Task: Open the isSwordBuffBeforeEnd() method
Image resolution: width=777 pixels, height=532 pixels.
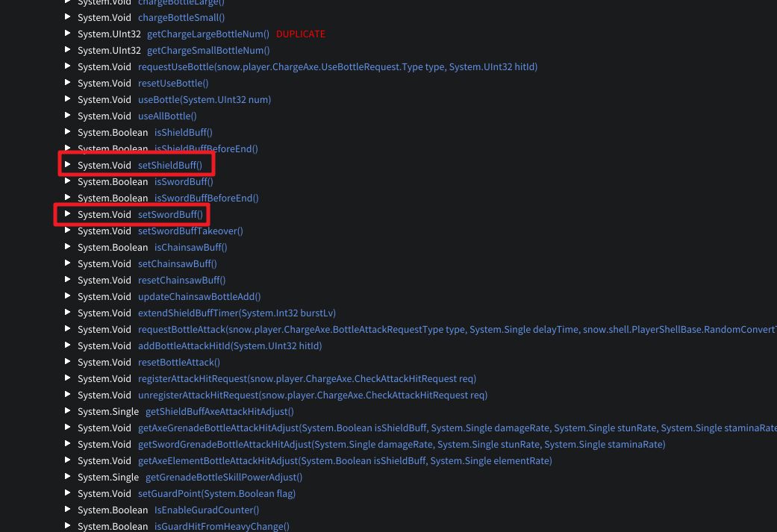Action: click(x=206, y=198)
